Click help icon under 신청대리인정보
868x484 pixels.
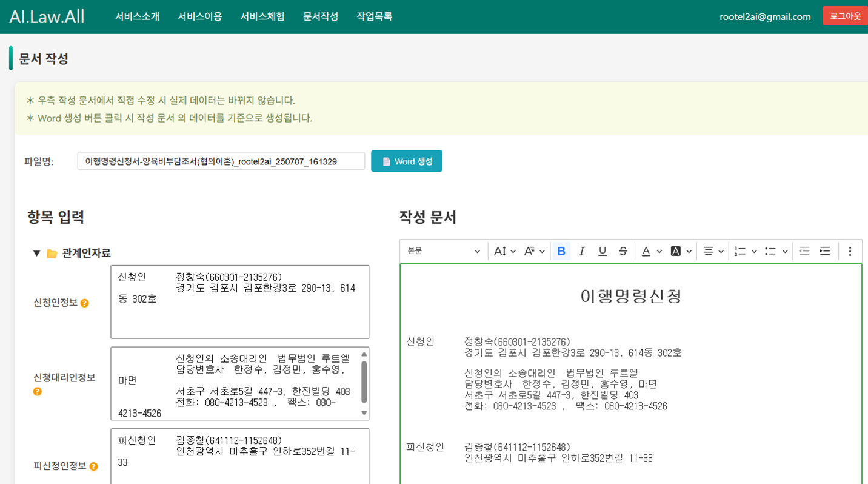[x=38, y=392]
